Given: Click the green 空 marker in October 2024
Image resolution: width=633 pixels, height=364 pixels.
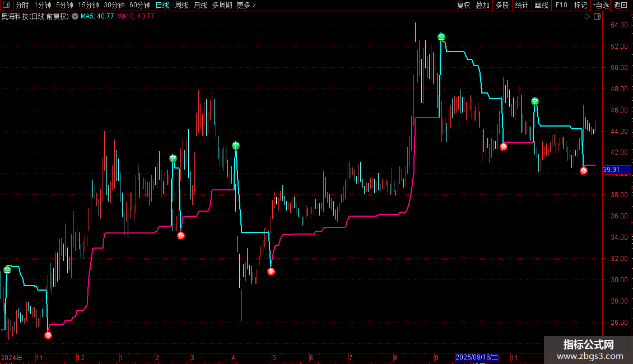Looking at the screenshot, I should pyautogui.click(x=7, y=269).
